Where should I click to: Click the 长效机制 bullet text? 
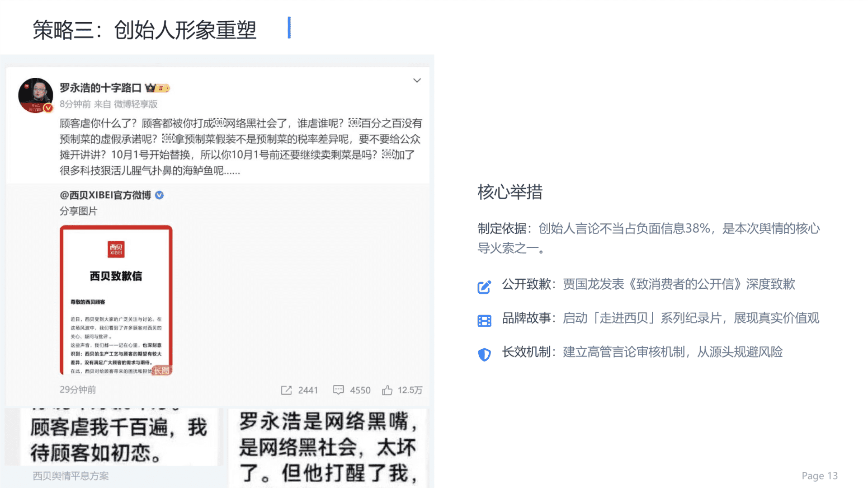click(642, 352)
